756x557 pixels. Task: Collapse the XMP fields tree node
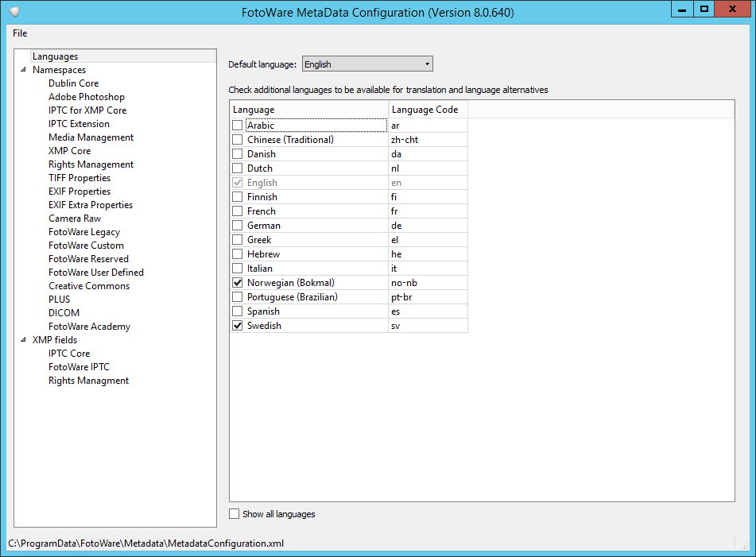point(23,340)
